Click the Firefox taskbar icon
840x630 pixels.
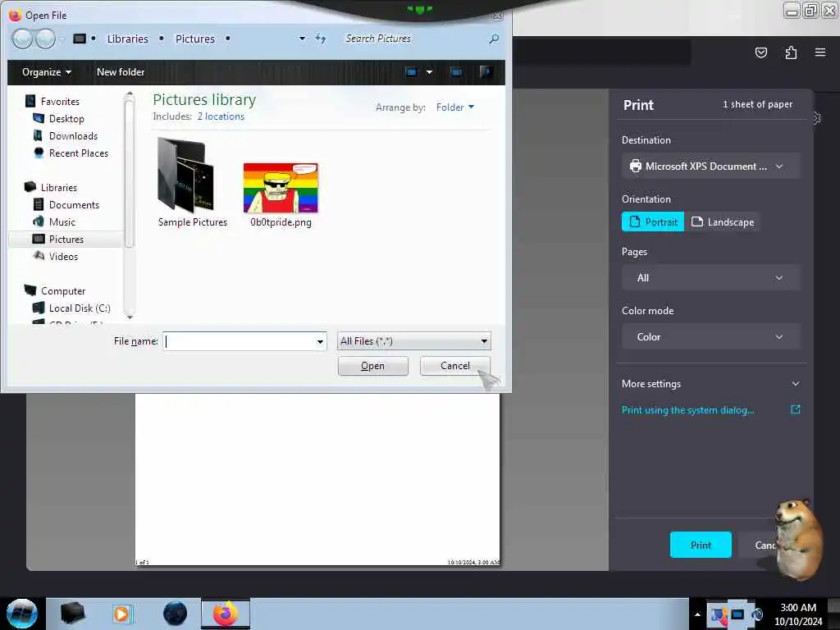point(226,614)
